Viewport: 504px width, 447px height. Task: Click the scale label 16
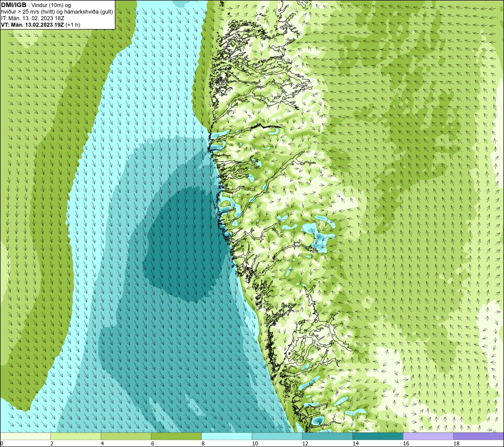tap(406, 443)
